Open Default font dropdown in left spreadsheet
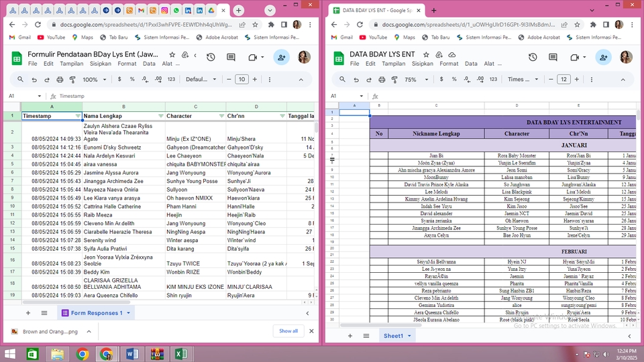The width and height of the screenshot is (644, 362). (201, 79)
